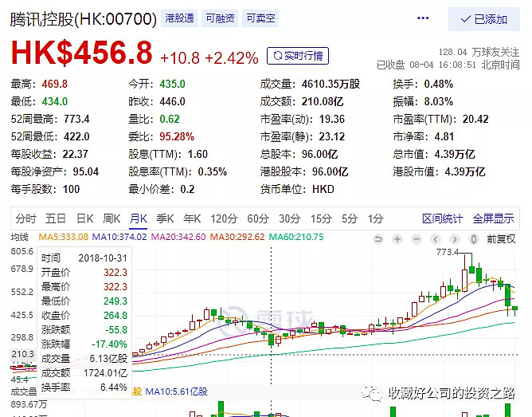532x417 pixels.
Task: Open the three-dot more options menu
Action: point(423,18)
